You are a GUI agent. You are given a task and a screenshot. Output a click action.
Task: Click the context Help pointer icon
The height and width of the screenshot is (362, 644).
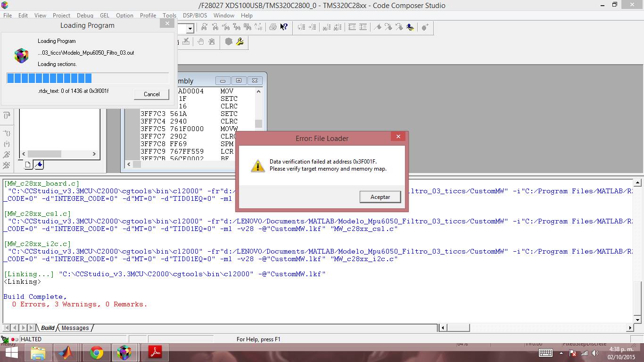(x=284, y=27)
